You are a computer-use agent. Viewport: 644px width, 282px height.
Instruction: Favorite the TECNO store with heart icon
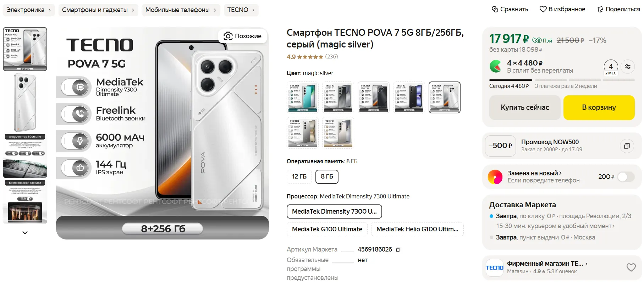[631, 267]
